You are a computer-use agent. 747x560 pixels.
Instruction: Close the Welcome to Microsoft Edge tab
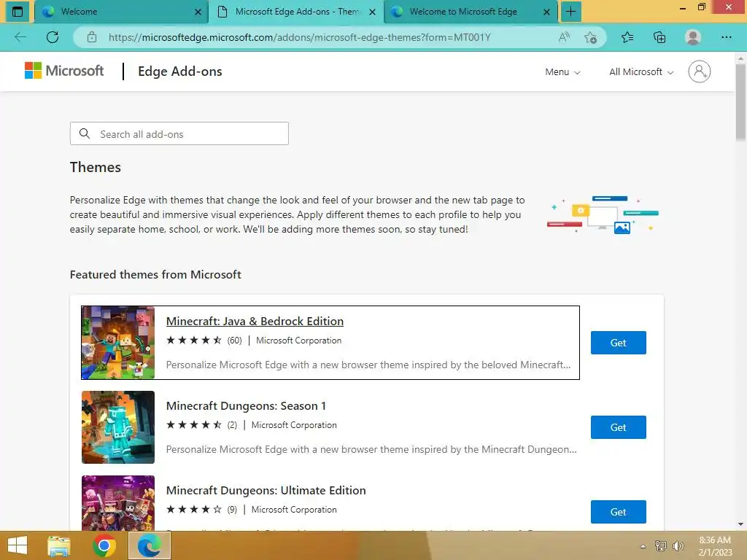(546, 12)
